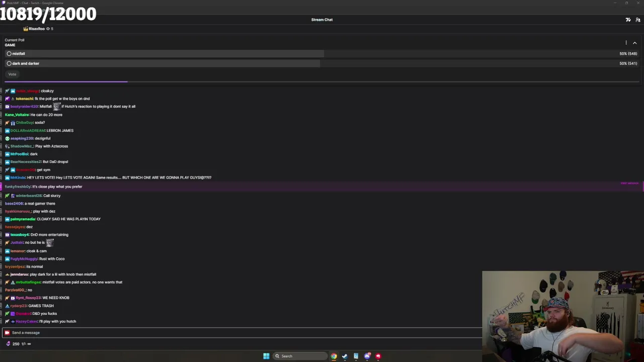Click the badge beside lemanor

point(7,251)
